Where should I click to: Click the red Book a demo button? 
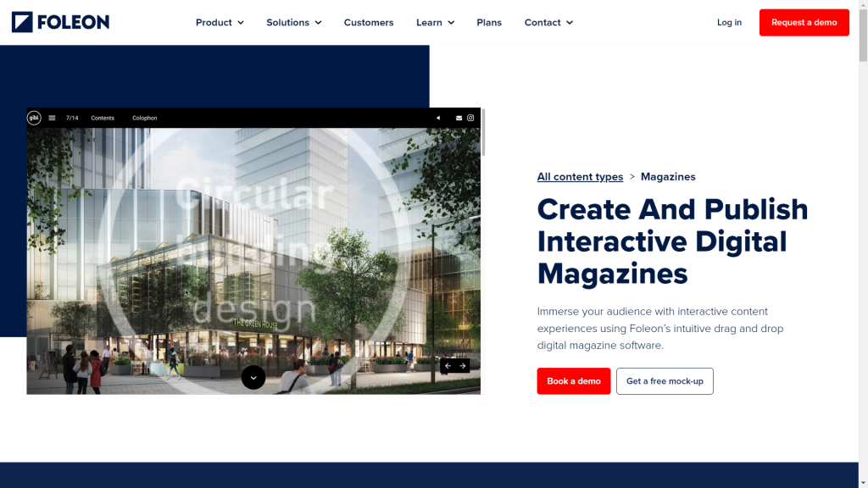pos(573,381)
